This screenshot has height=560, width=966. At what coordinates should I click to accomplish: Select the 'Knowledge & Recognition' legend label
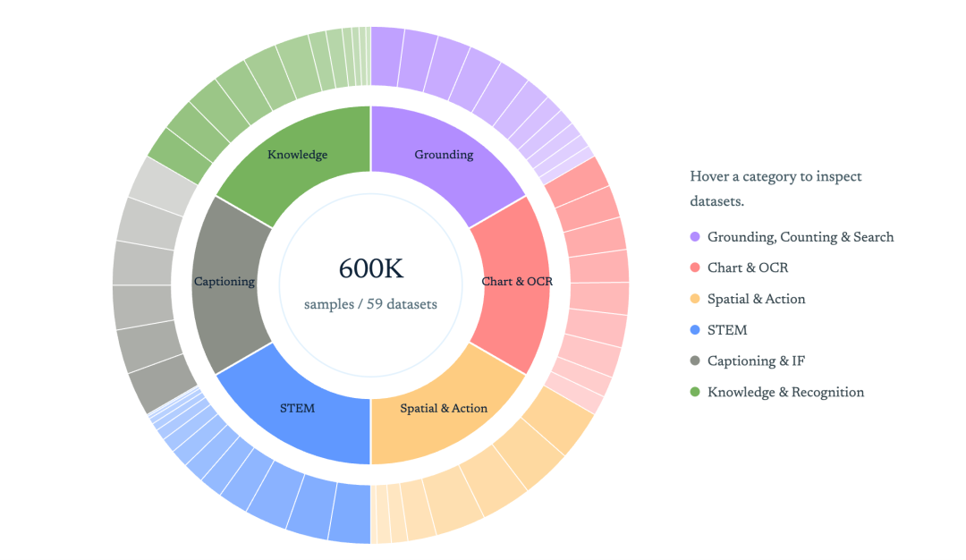(x=785, y=392)
